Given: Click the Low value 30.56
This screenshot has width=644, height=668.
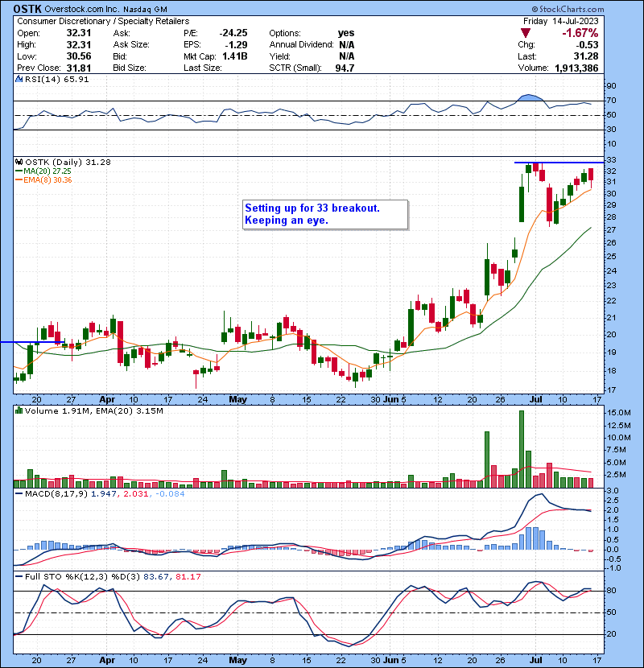Looking at the screenshot, I should (x=78, y=56).
